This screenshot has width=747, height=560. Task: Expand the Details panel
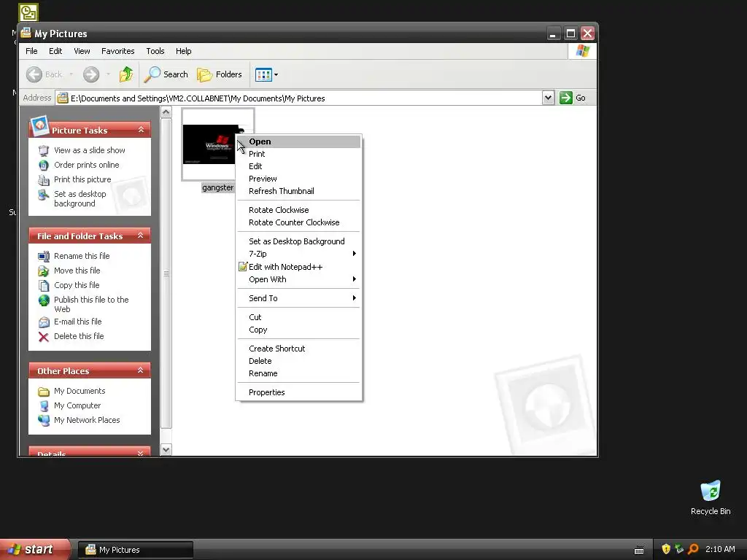[141, 454]
